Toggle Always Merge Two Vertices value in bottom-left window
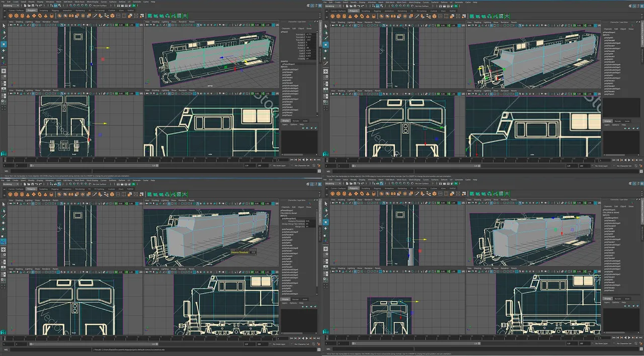 309,224
